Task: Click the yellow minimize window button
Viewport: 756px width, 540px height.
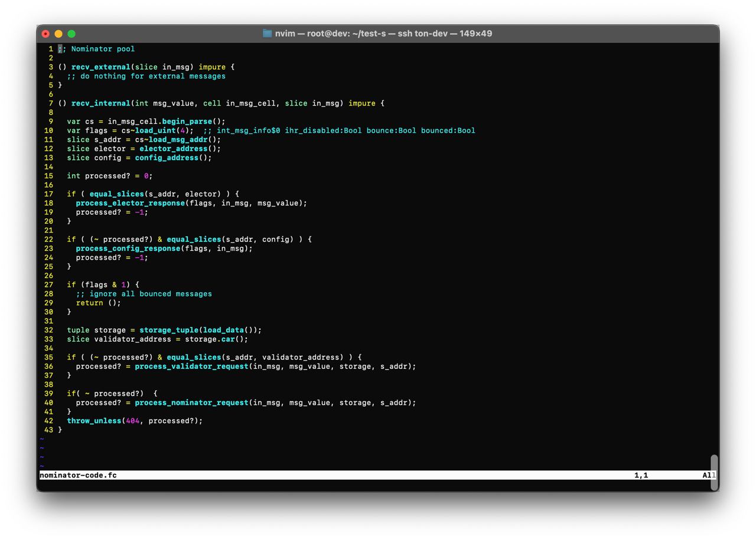Action: coord(58,34)
